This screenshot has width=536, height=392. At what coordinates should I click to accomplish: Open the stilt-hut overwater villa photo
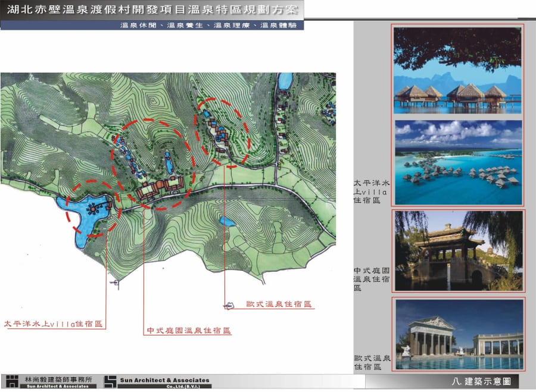click(457, 70)
